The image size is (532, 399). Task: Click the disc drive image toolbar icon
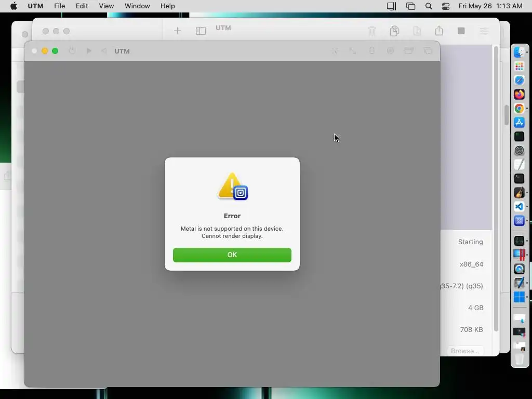click(391, 51)
